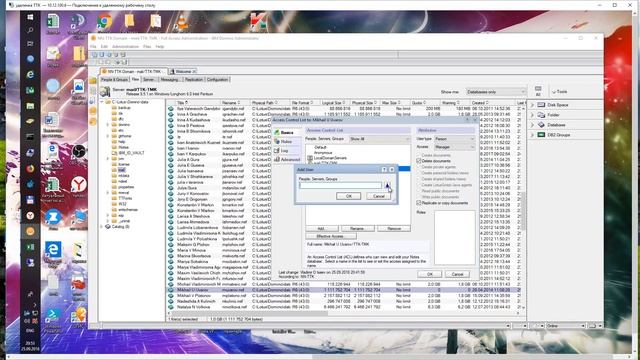Open the Show All filter dropdown
The image size is (640, 360).
pyautogui.click(x=379, y=139)
